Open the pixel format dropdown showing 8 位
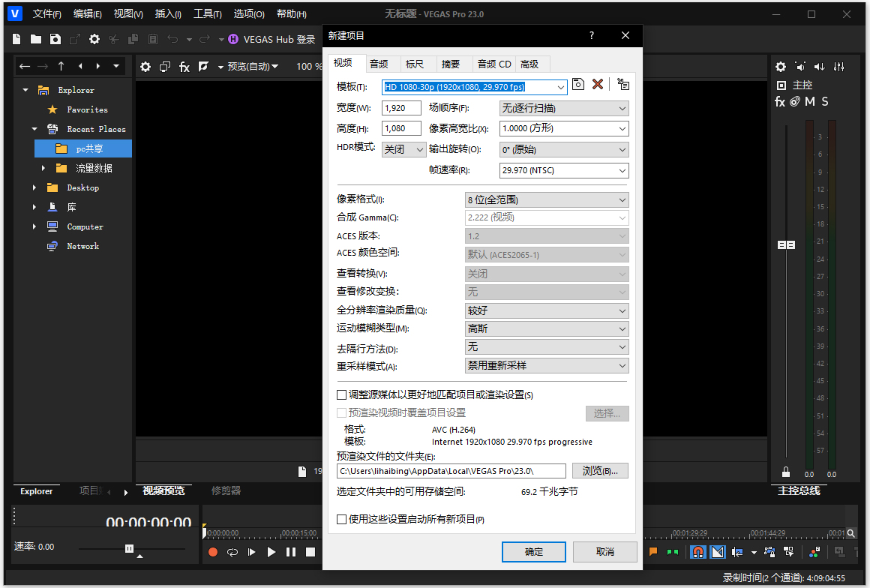This screenshot has height=588, width=870. (547, 199)
